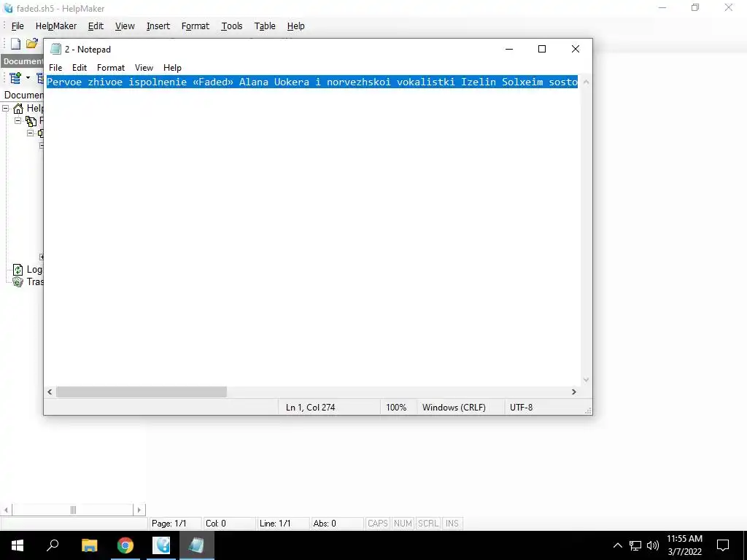Select the Trash recycle bin icon in tree

point(18,282)
